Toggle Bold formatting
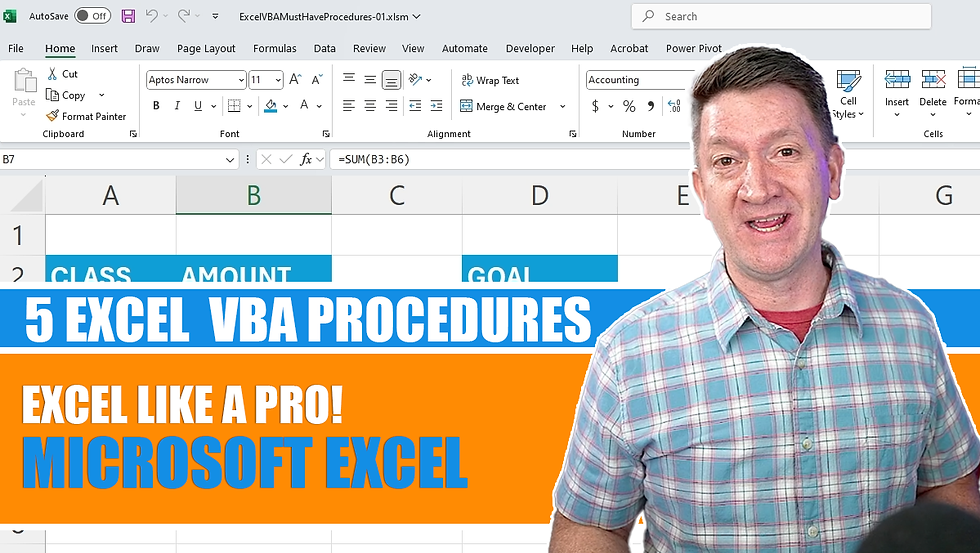Image resolution: width=980 pixels, height=553 pixels. [156, 106]
